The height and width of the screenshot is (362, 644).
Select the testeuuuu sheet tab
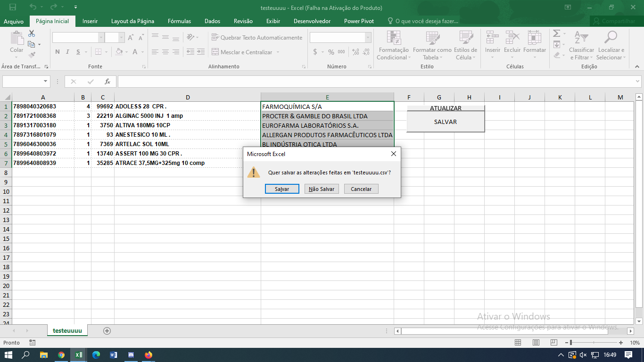coord(67,331)
